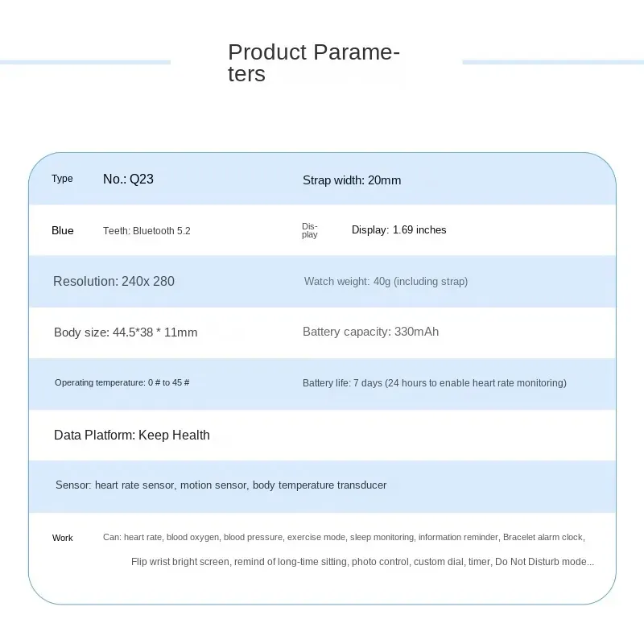This screenshot has width=644, height=644.
Task: Click the Work row label
Action: pyautogui.click(x=62, y=538)
